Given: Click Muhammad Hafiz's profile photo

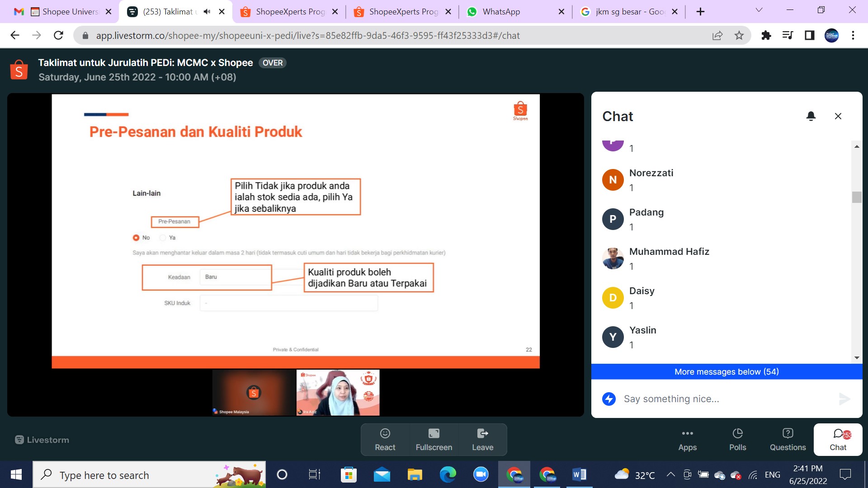Looking at the screenshot, I should tap(613, 258).
